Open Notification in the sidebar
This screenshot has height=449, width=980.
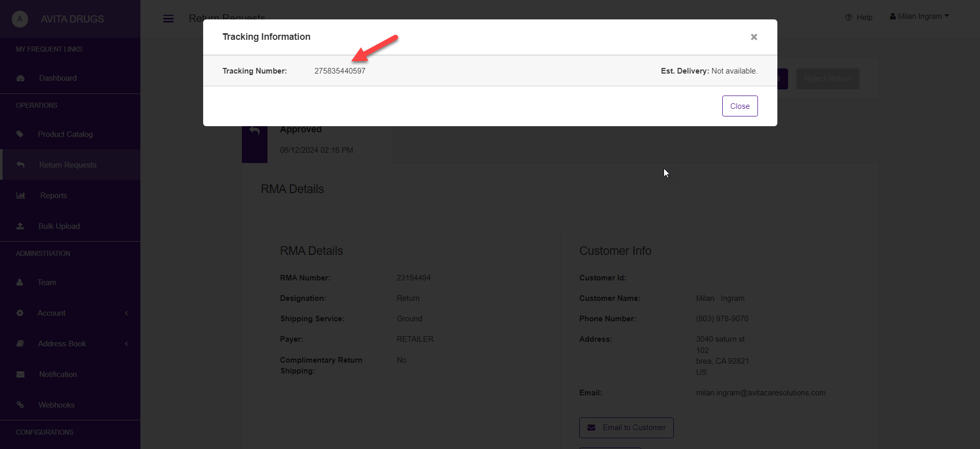[70, 374]
